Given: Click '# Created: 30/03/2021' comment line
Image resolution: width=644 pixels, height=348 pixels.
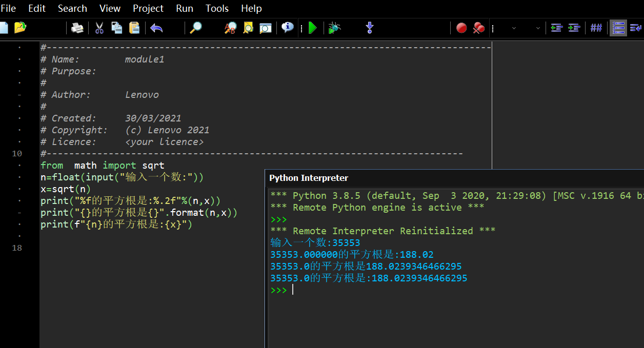Looking at the screenshot, I should tap(111, 118).
